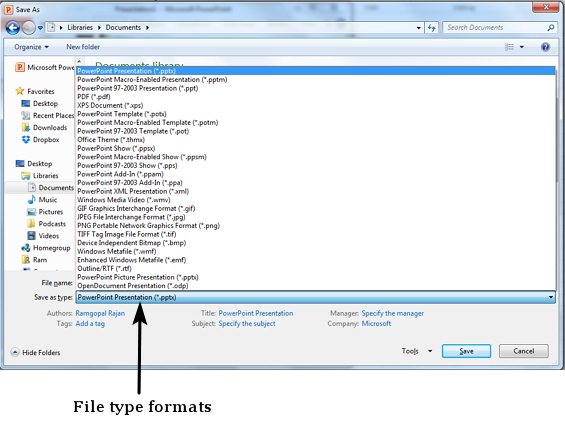Open the Organize menu

31,47
